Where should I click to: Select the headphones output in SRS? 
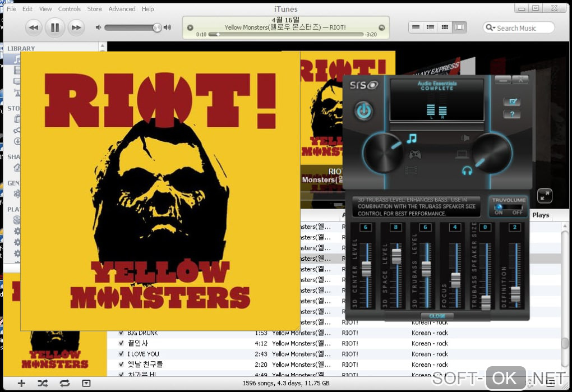pos(467,170)
